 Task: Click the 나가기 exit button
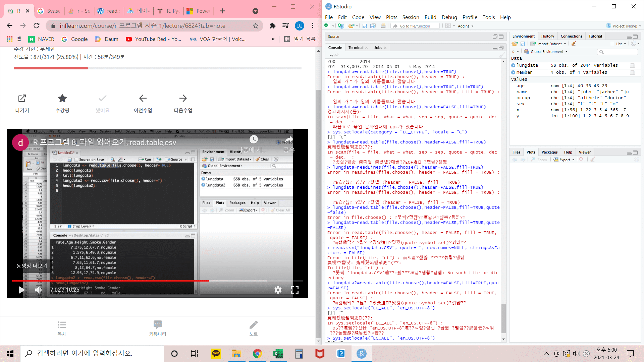coord(22,103)
